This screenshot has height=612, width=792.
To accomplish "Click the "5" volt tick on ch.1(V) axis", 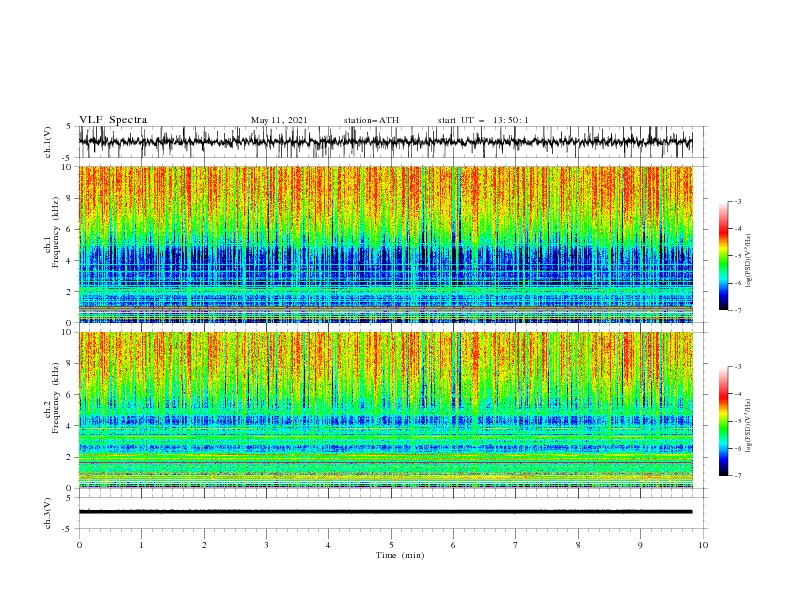I will click(69, 126).
